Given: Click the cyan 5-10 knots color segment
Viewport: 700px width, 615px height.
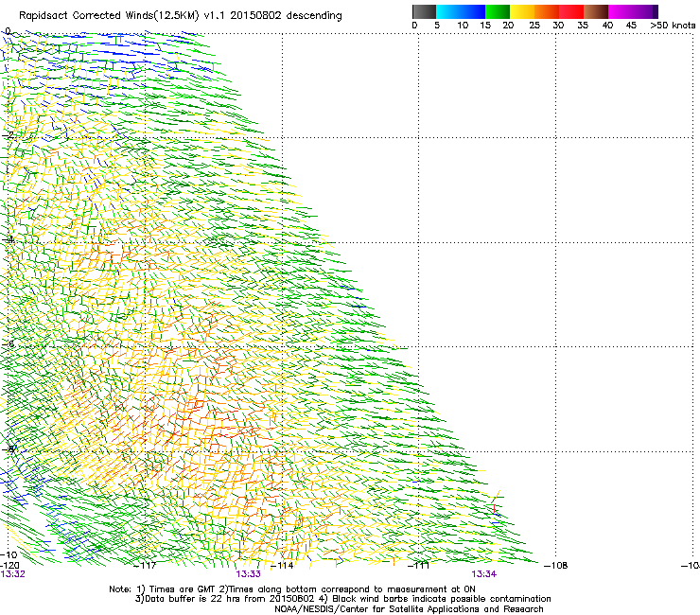Looking at the screenshot, I should coord(448,11).
